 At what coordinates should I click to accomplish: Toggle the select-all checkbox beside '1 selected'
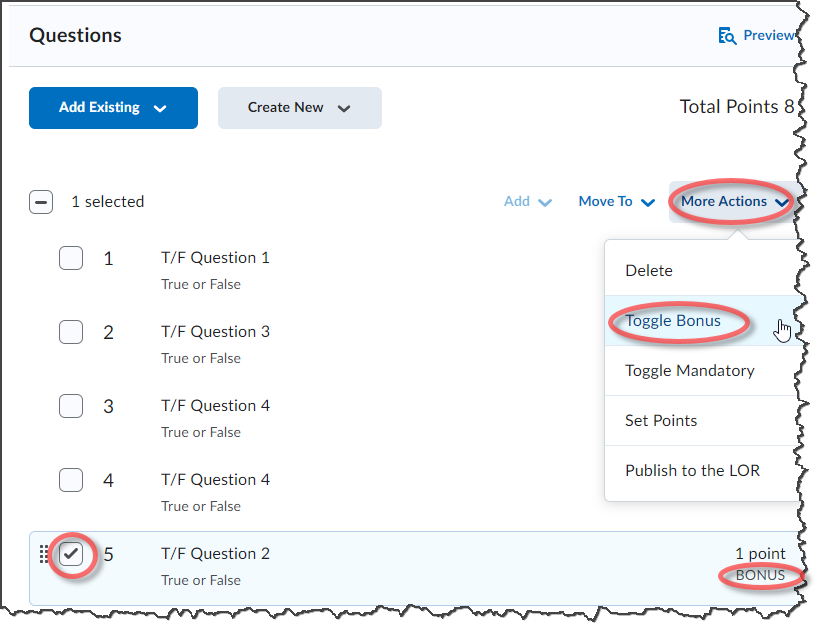pyautogui.click(x=41, y=202)
